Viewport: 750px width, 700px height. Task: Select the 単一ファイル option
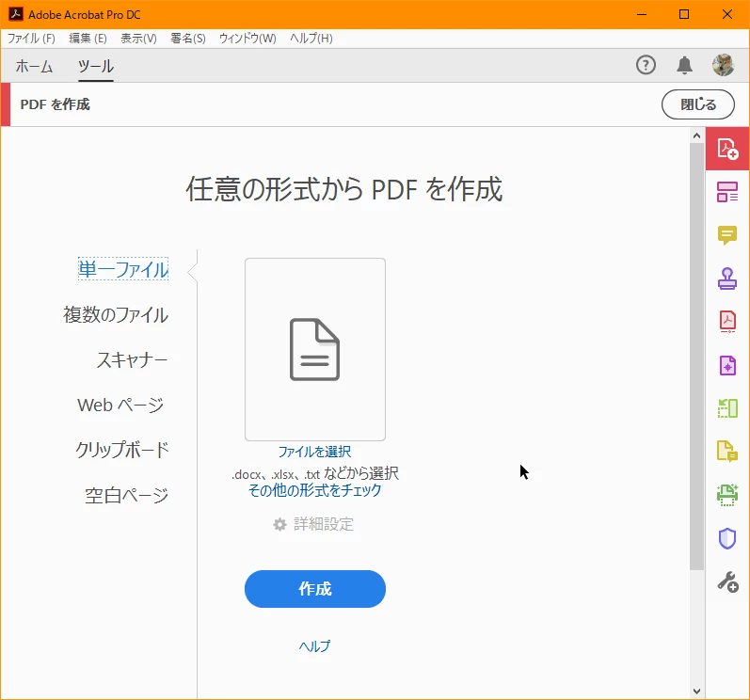pyautogui.click(x=123, y=269)
